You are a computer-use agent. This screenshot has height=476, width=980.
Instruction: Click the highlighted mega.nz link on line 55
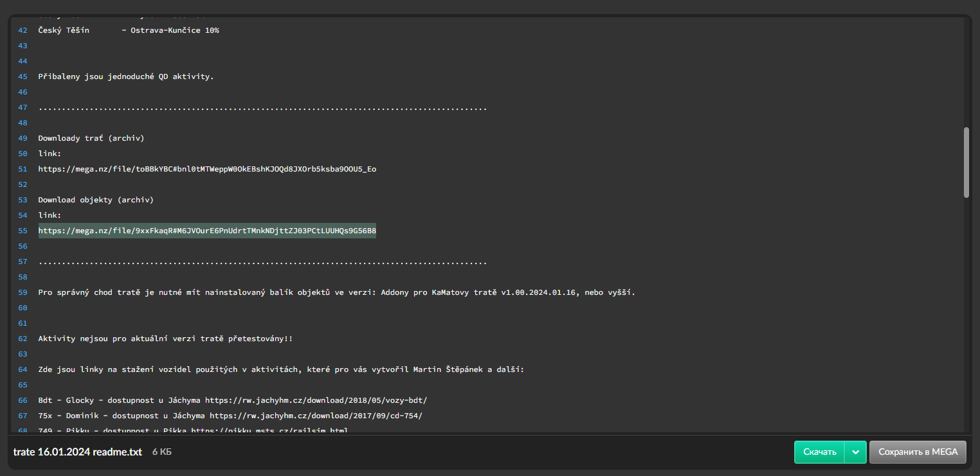coord(207,231)
